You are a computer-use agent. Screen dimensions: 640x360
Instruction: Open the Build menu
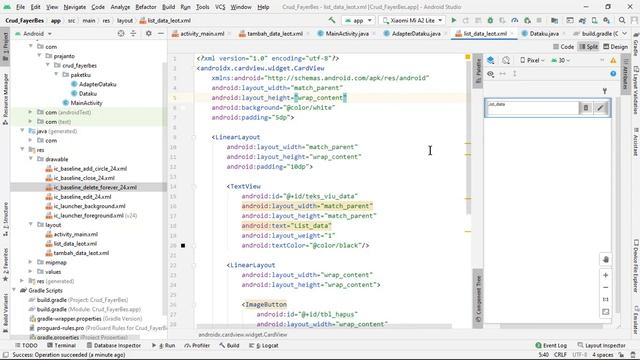pos(168,7)
